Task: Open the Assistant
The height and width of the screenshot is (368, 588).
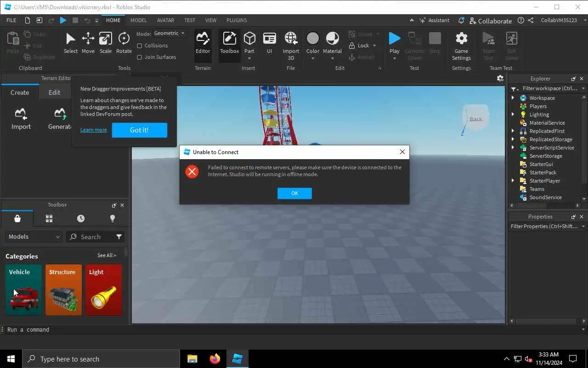Action: [434, 20]
